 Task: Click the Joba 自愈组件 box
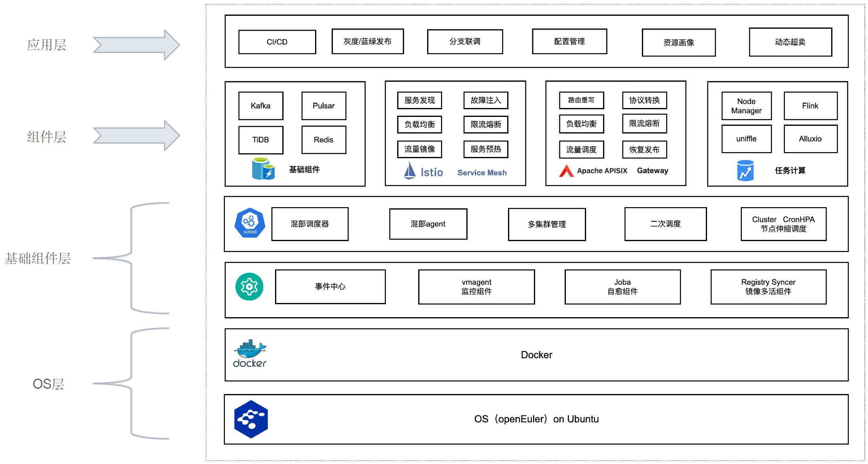point(622,287)
